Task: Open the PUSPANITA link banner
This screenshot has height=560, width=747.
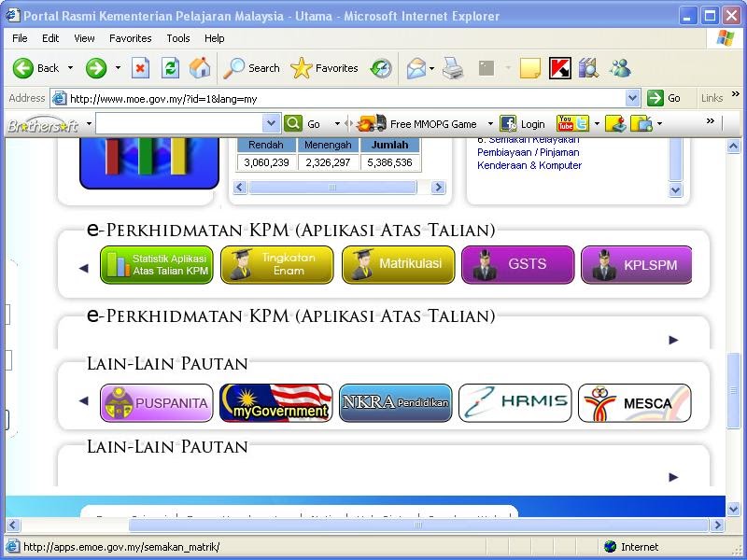Action: [157, 403]
